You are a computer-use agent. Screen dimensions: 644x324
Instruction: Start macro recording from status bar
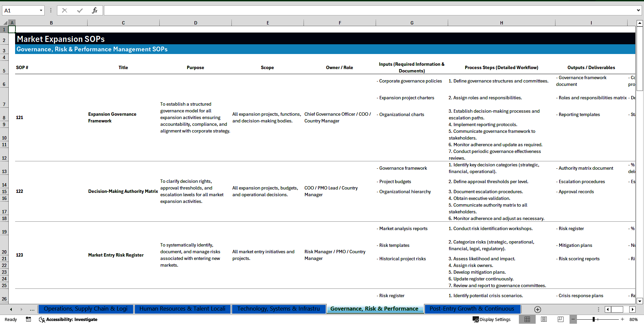[28, 319]
